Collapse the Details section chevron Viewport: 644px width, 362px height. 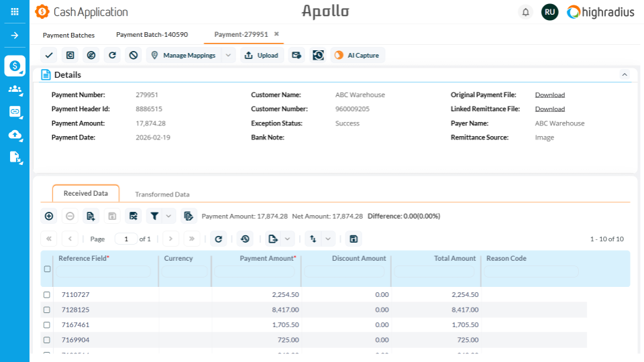click(625, 74)
